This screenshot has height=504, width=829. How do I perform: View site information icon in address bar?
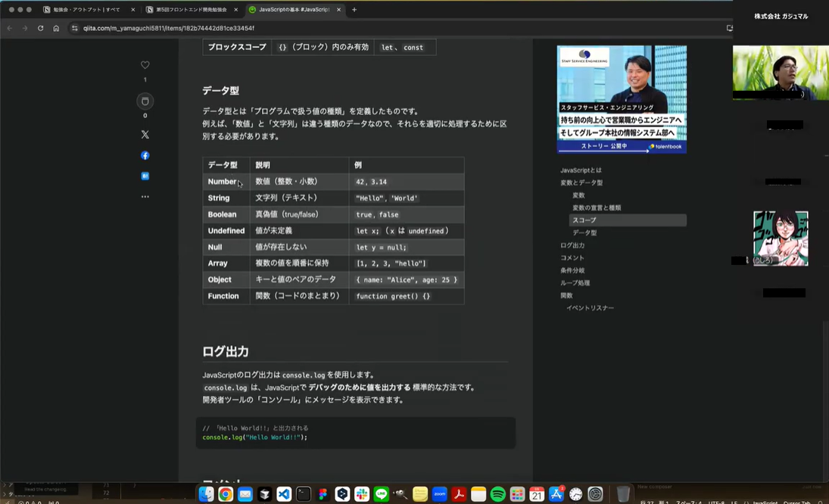(74, 28)
